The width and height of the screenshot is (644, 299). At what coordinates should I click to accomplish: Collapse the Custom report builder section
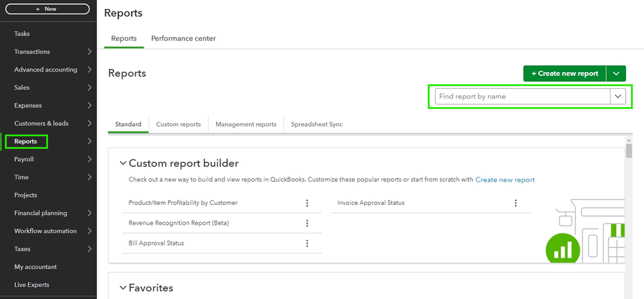[x=122, y=164]
